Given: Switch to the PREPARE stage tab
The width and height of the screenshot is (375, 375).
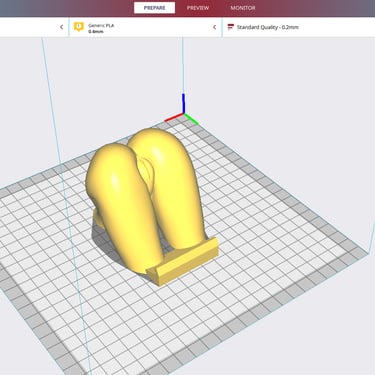Looking at the screenshot, I should 154,8.
